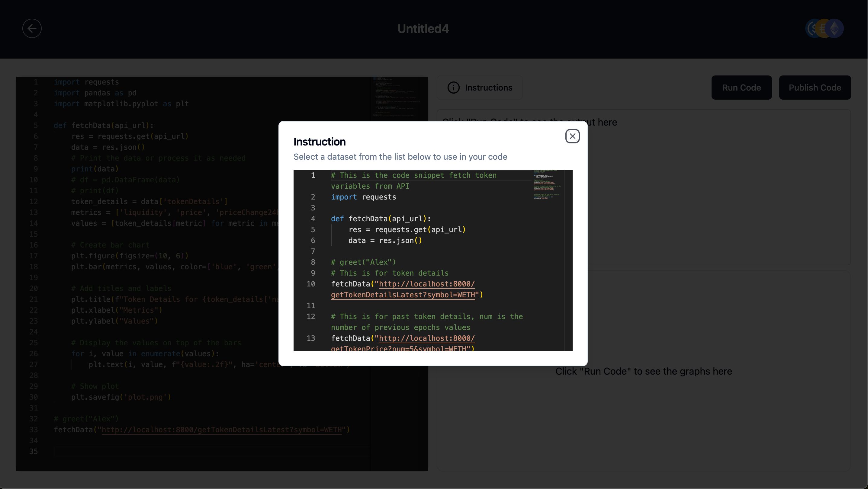
Task: Click 'plt.xlabel("Metrics")' line
Action: (117, 310)
